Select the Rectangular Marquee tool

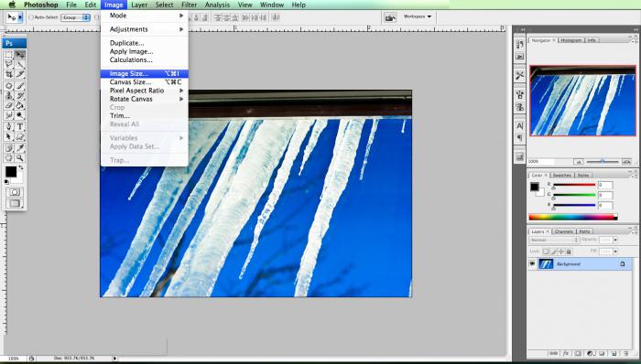pos(9,55)
